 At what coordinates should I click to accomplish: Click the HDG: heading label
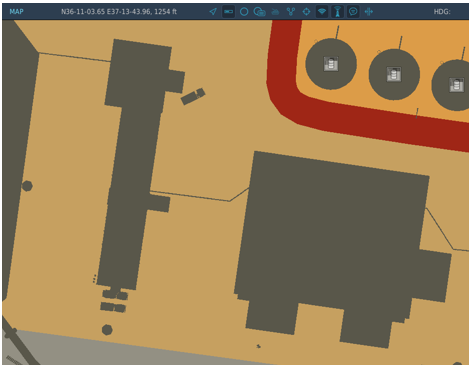click(x=442, y=12)
